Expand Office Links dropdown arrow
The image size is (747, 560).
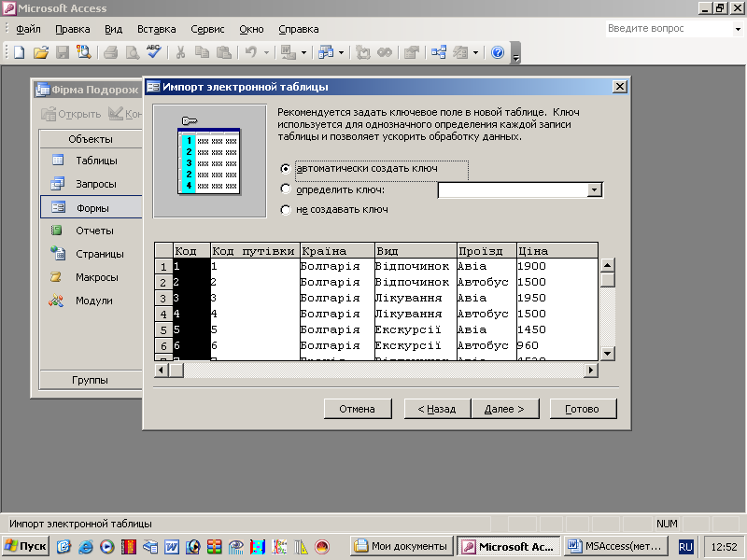point(303,52)
